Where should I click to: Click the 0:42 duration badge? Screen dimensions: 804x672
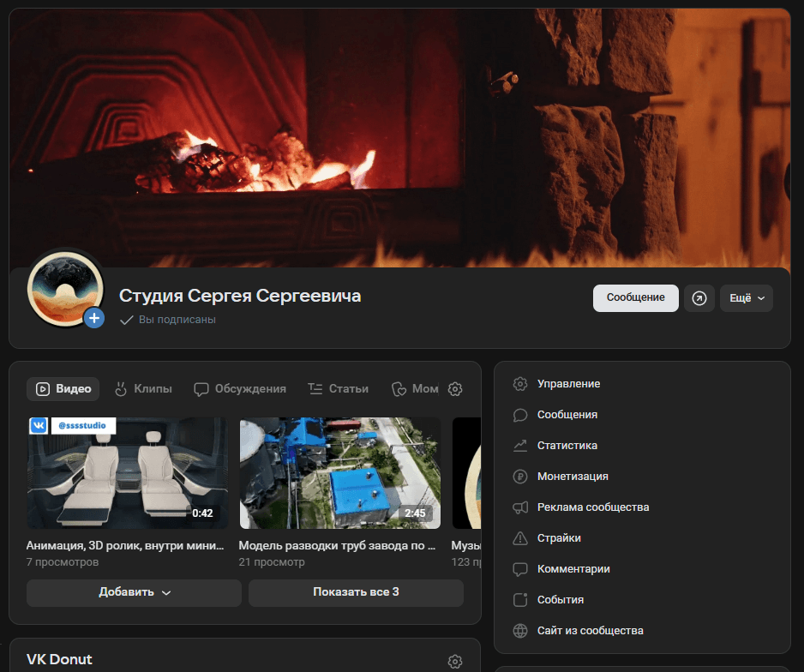click(x=202, y=513)
